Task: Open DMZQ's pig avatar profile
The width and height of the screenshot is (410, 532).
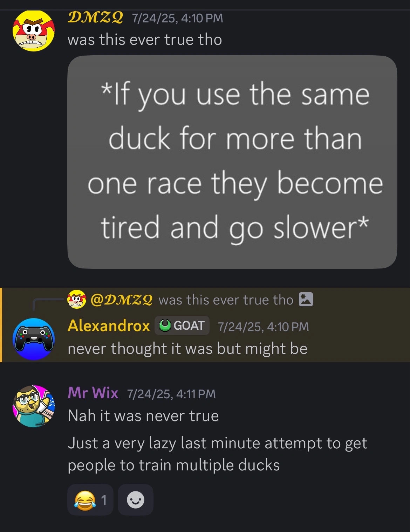Action: coord(34,31)
